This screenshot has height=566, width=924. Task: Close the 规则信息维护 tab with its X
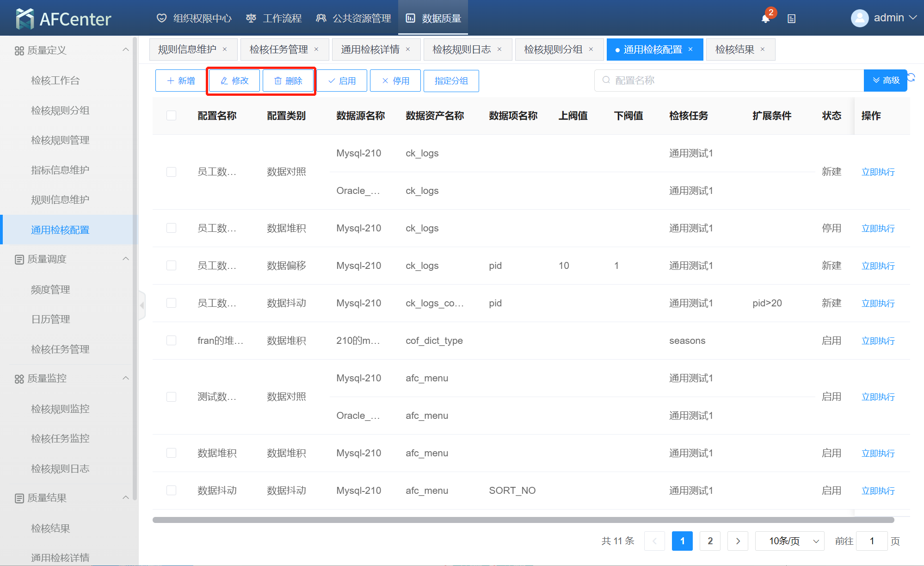pos(225,50)
